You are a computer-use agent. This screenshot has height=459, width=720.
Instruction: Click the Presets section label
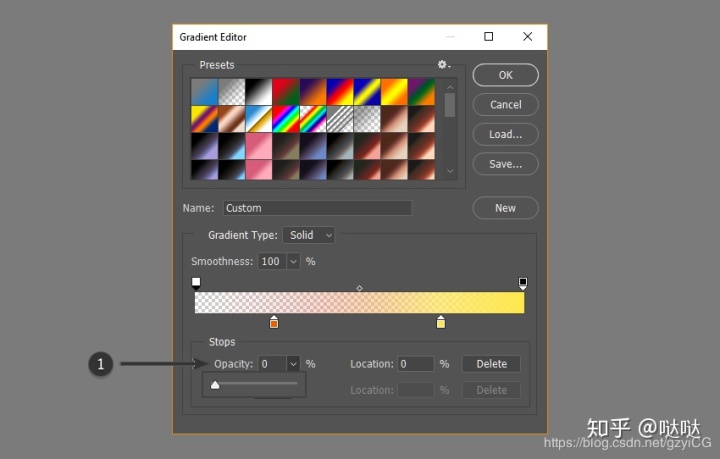click(217, 65)
